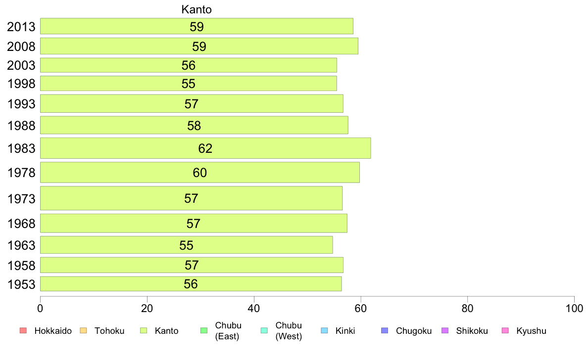Click the Tohoku orange legend swatch
This screenshot has height=364, width=588.
[x=83, y=330]
